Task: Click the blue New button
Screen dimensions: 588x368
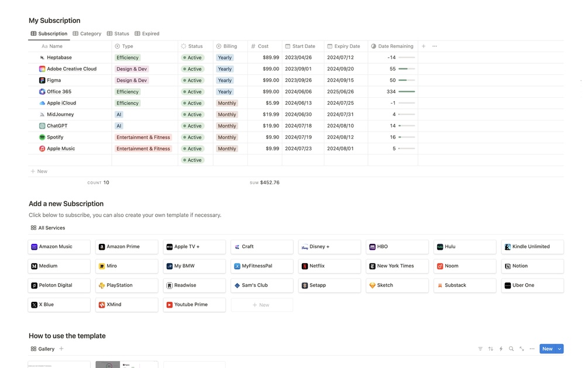Action: point(548,349)
